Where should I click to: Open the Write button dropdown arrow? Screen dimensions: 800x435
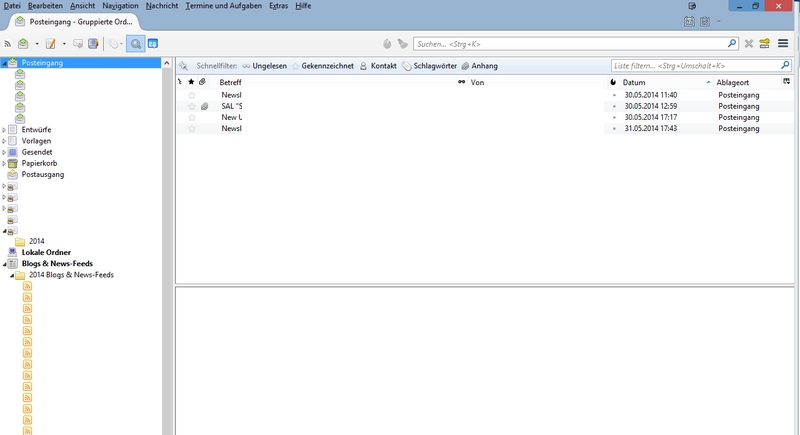[64, 44]
